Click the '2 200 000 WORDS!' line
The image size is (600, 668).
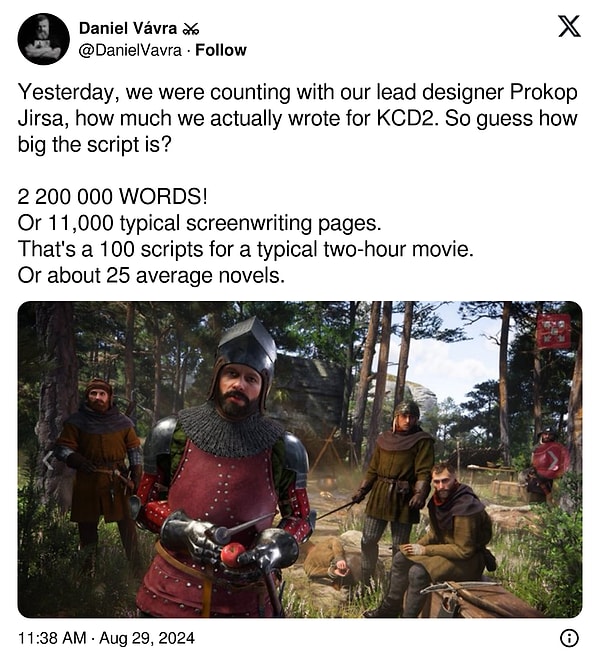[112, 196]
